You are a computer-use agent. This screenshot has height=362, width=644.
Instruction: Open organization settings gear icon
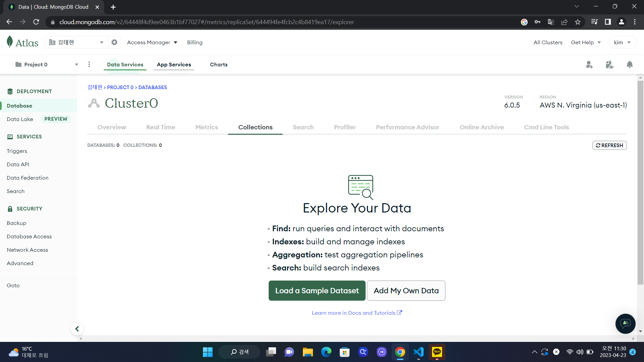(x=114, y=42)
